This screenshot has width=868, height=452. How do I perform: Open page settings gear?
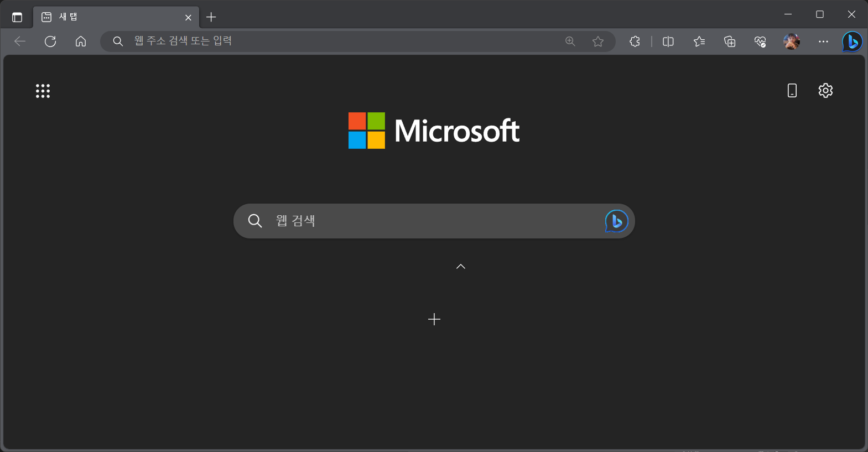pos(825,91)
